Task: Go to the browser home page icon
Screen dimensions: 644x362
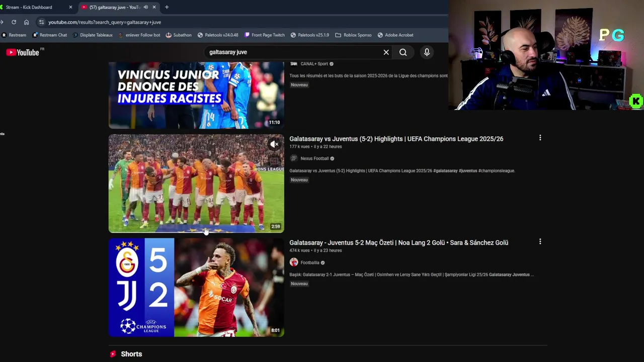Action: click(27, 22)
